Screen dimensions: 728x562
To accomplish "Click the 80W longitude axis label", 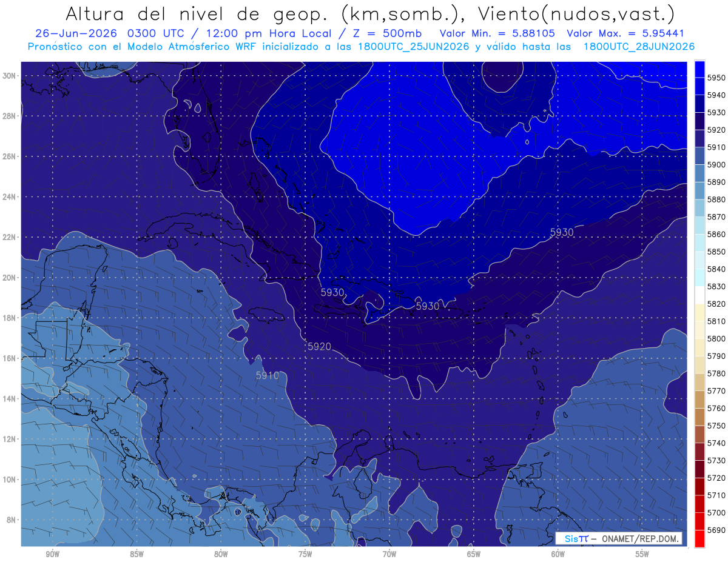I will coord(221,554).
